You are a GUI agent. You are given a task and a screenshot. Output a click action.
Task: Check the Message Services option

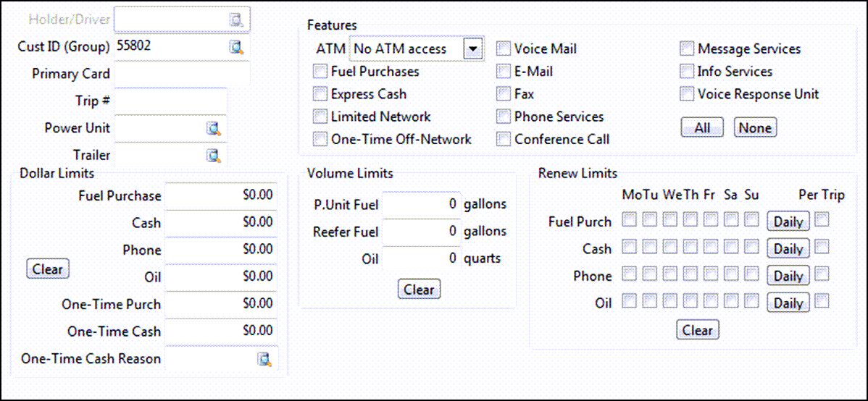(x=687, y=49)
